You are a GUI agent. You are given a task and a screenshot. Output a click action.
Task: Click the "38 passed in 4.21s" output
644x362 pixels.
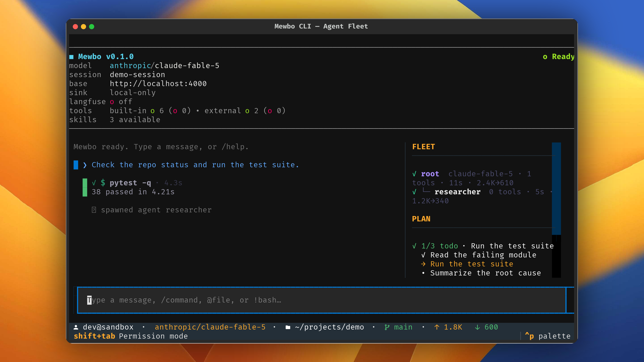pyautogui.click(x=133, y=192)
